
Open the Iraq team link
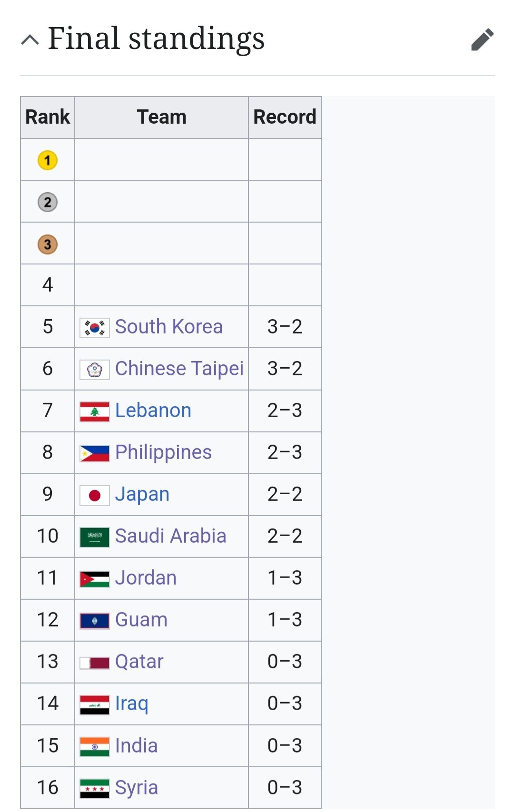132,704
